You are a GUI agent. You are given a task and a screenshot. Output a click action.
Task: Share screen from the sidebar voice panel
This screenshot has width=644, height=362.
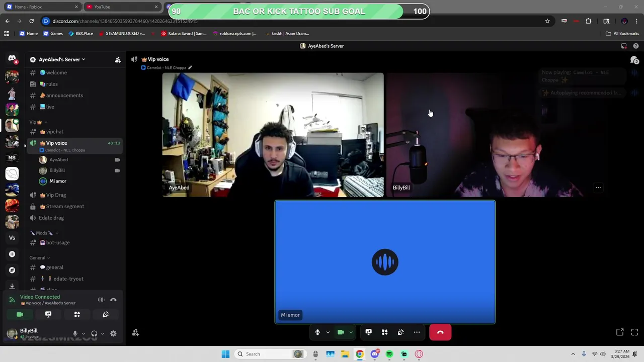(x=48, y=314)
